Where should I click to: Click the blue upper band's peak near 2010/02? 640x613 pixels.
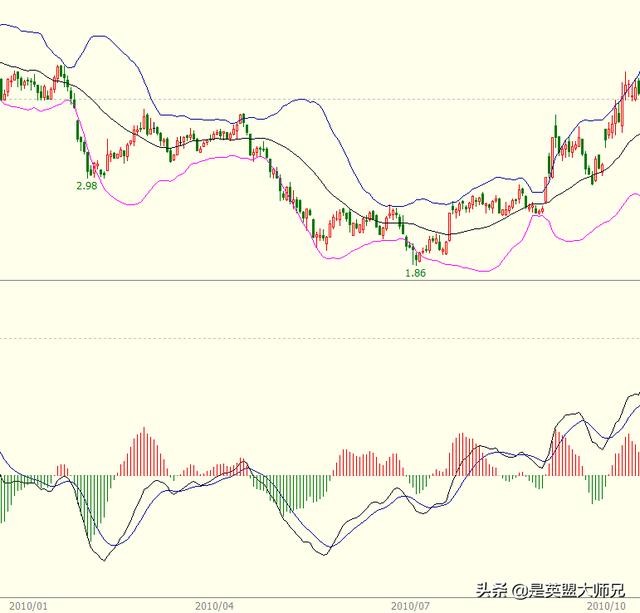click(x=97, y=37)
